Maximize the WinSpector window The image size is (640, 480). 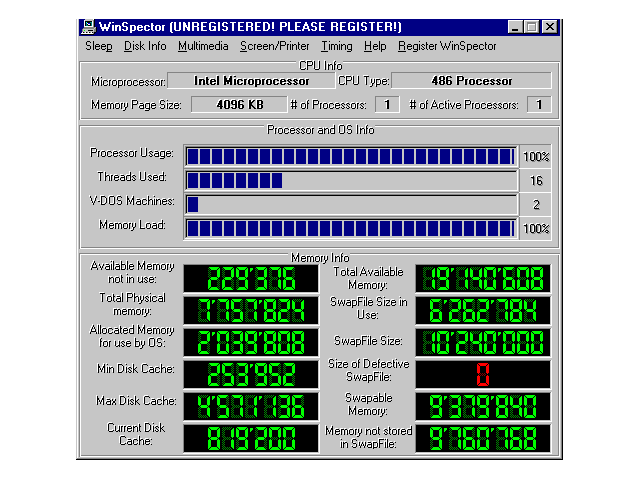coord(531,27)
